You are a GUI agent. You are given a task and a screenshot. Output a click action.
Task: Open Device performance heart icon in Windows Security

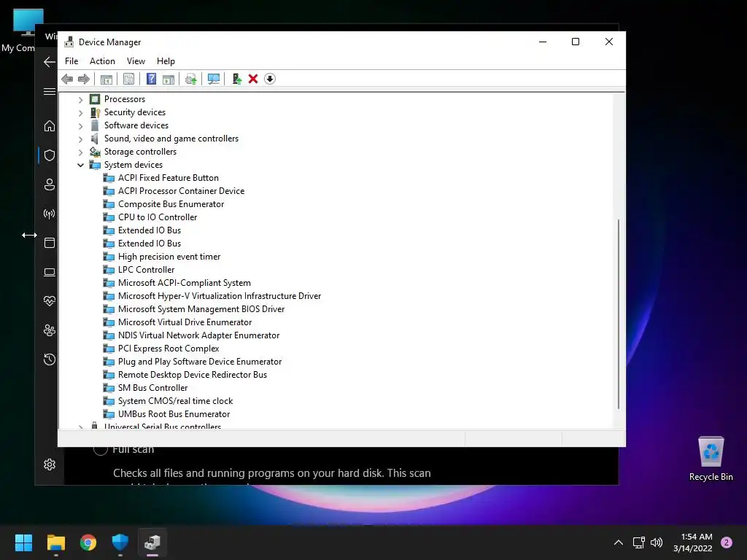(x=50, y=301)
